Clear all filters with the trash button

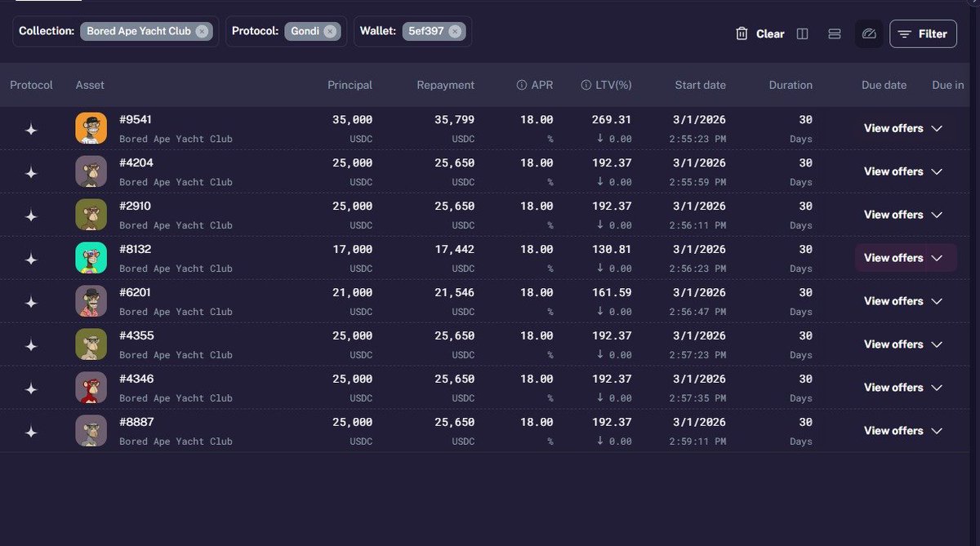point(760,33)
